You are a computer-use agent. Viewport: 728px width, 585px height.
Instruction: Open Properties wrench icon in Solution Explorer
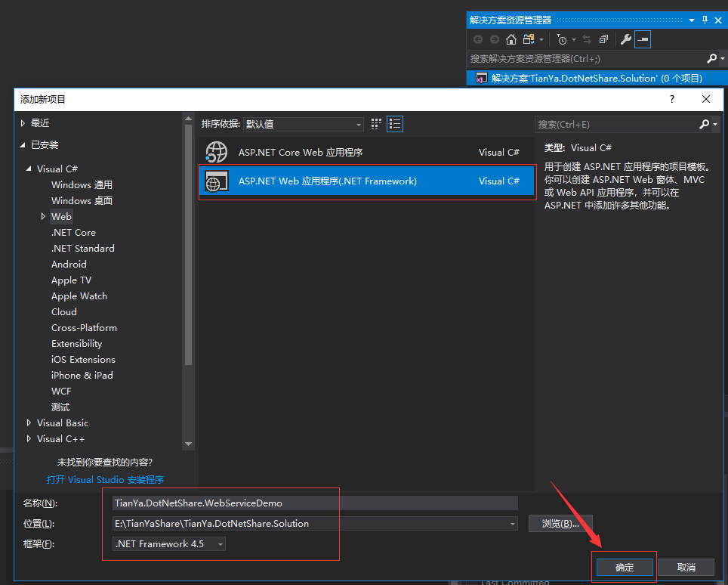point(626,39)
